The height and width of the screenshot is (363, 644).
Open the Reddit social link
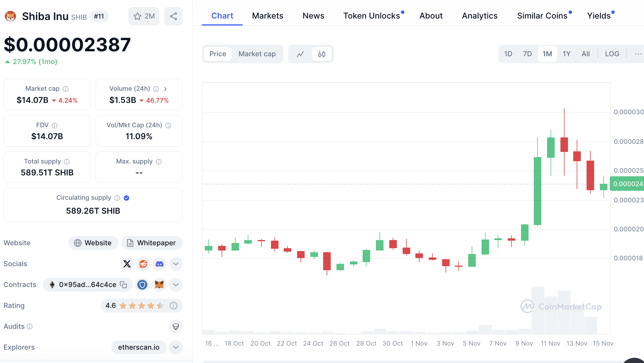click(143, 264)
